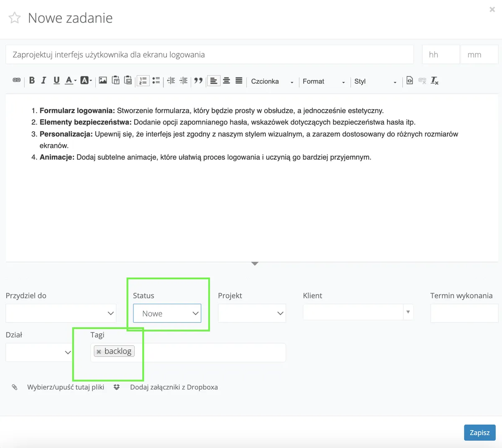The image size is (502, 448).
Task: Toggle numbered list
Action: pyautogui.click(x=143, y=81)
